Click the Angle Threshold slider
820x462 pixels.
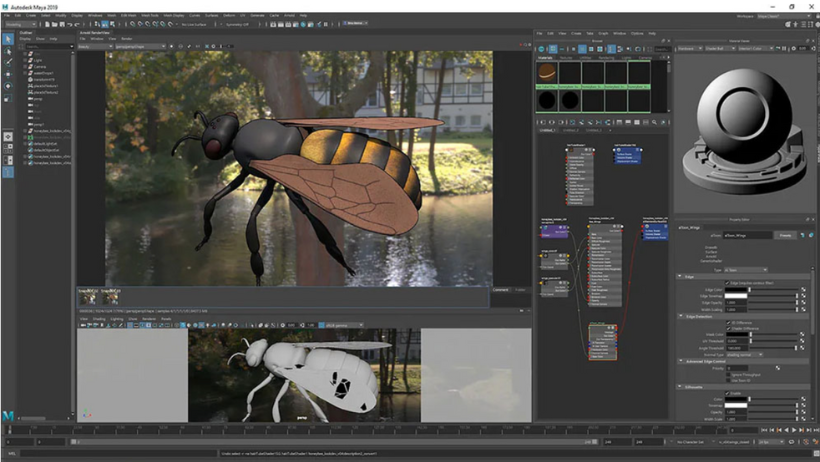point(773,348)
